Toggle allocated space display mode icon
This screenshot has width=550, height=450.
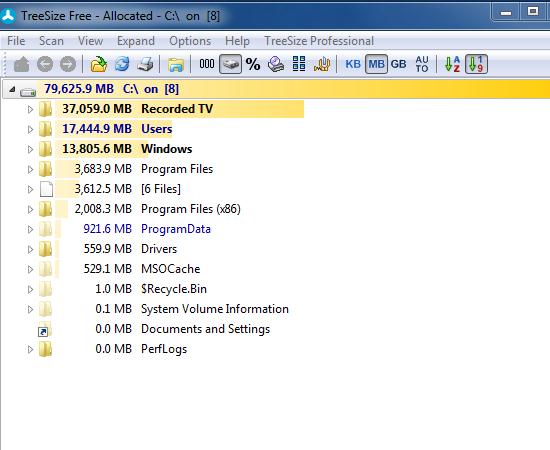point(230,64)
